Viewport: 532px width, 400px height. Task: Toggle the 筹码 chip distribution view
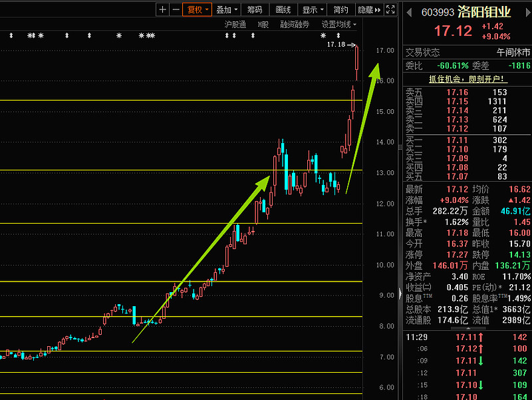point(255,9)
